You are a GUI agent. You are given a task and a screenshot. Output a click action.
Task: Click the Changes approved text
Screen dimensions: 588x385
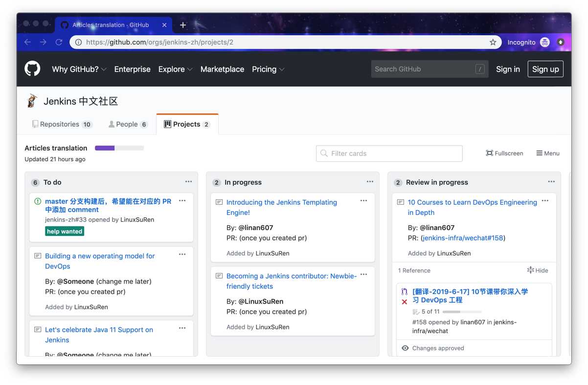click(438, 348)
